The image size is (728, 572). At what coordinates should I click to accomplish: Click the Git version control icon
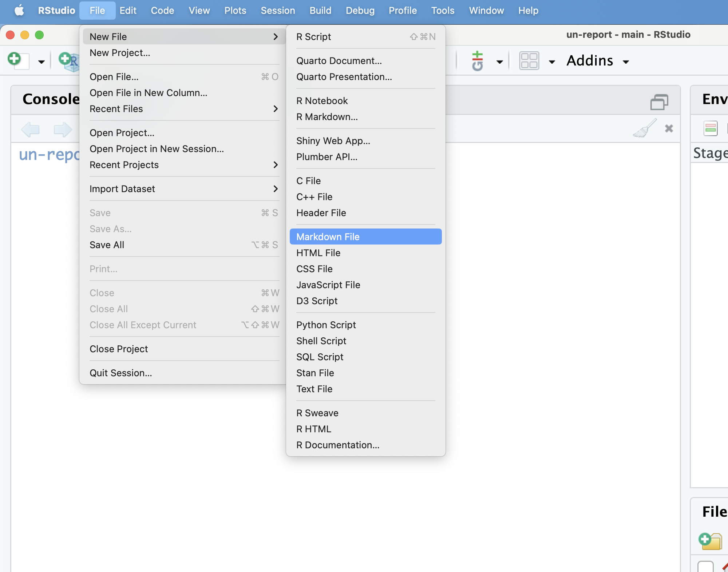[478, 61]
